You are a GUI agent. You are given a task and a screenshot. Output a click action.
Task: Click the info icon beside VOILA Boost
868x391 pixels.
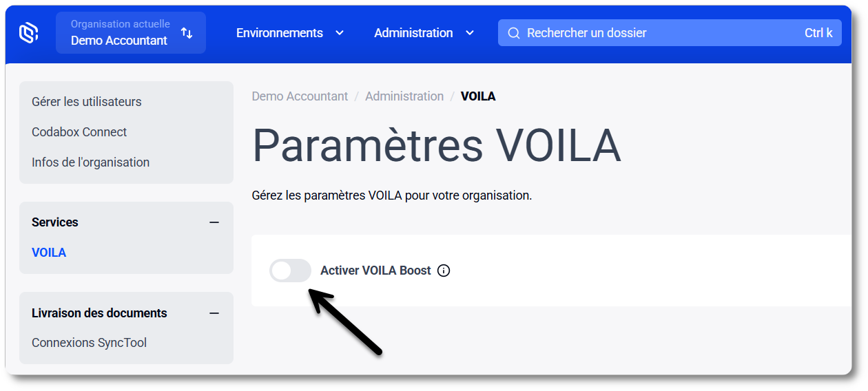click(444, 271)
